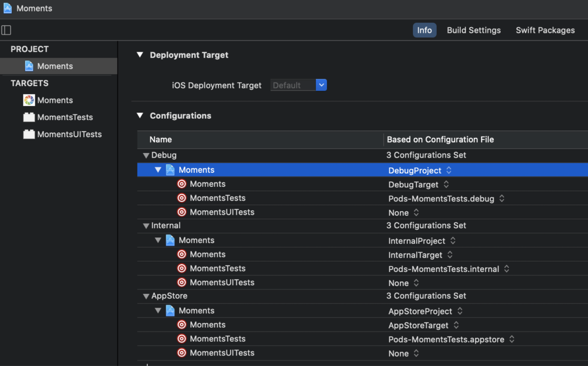Viewport: 588px width, 366px height.
Task: Open AppStoreTarget configuration file selector
Action: pyautogui.click(x=456, y=325)
